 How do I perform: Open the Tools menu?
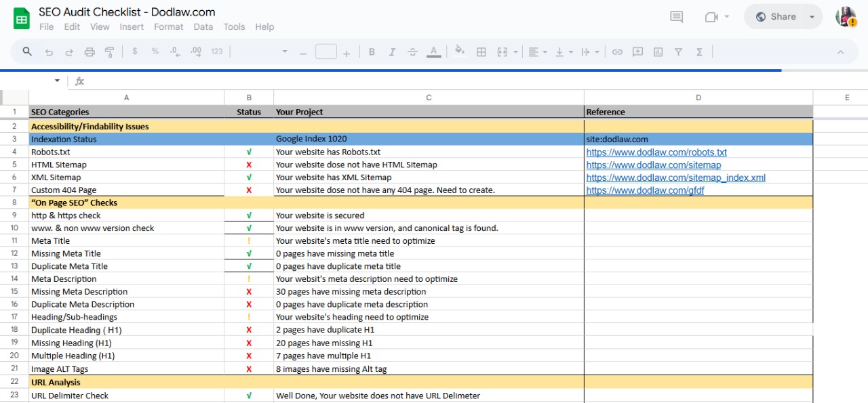click(234, 27)
